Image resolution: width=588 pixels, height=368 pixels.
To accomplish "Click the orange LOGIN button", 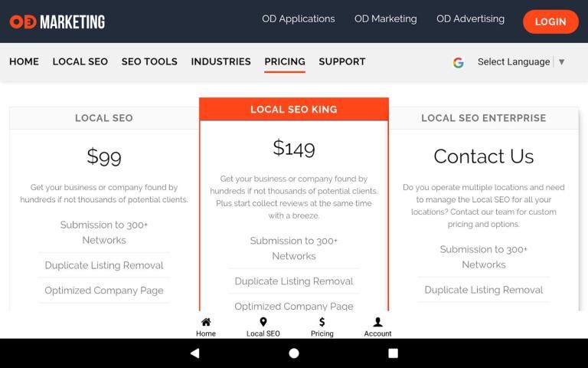I will click(x=550, y=21).
